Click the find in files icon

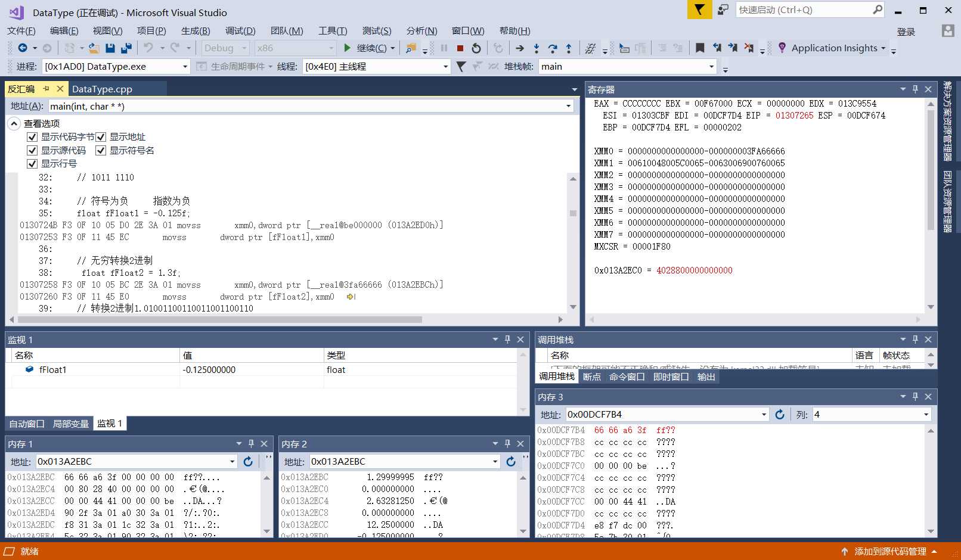pos(411,48)
